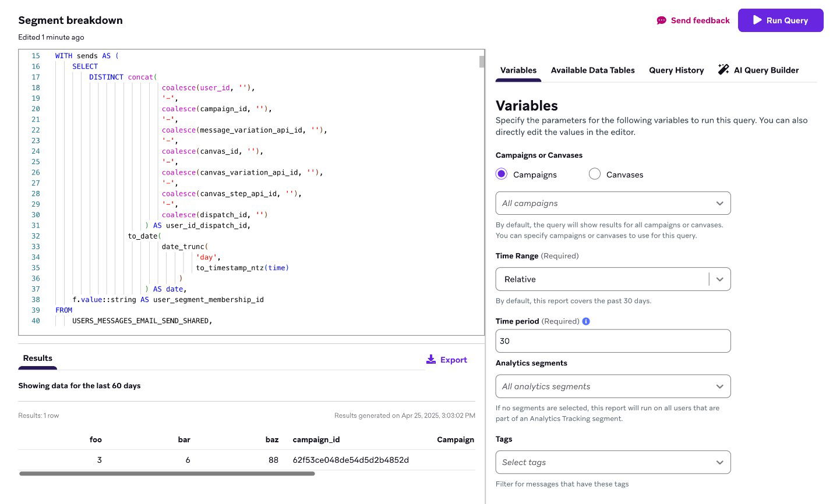Click the info icon beside Time period
The width and height of the screenshot is (833, 504).
point(587,321)
